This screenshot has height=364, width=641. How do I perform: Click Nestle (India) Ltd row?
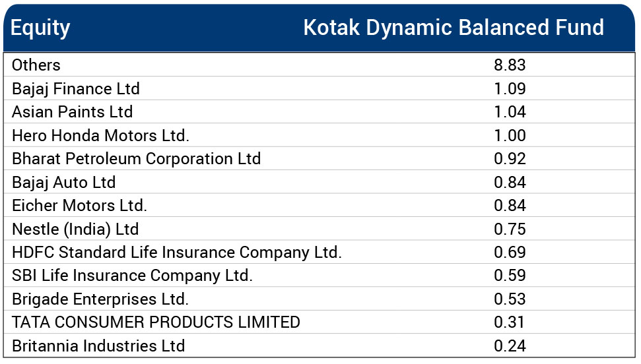(x=75, y=229)
